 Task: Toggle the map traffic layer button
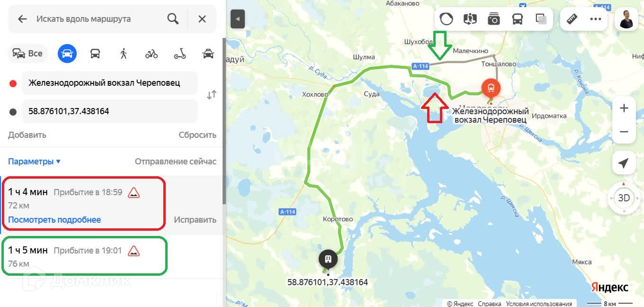point(446,19)
